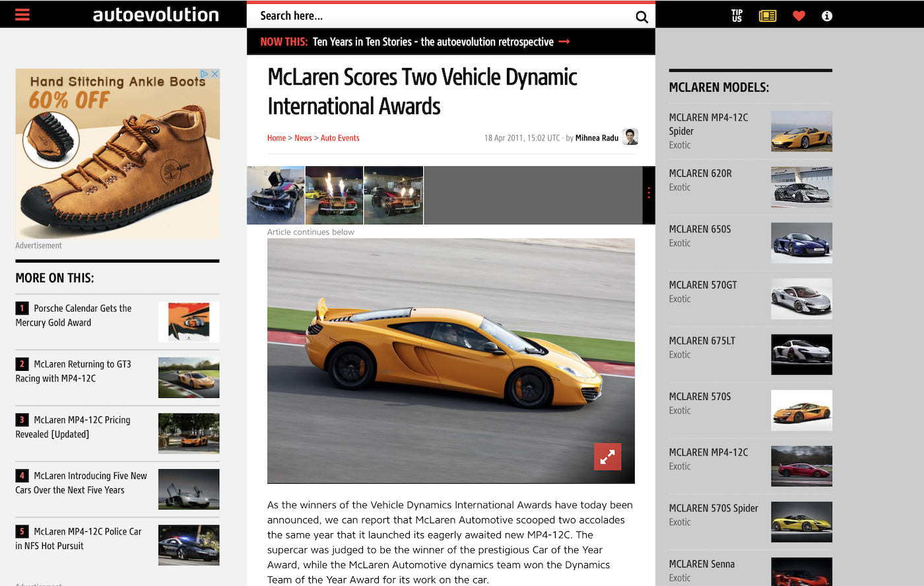Click the red arrow after retrospective banner
The width and height of the screenshot is (924, 586).
tap(564, 42)
